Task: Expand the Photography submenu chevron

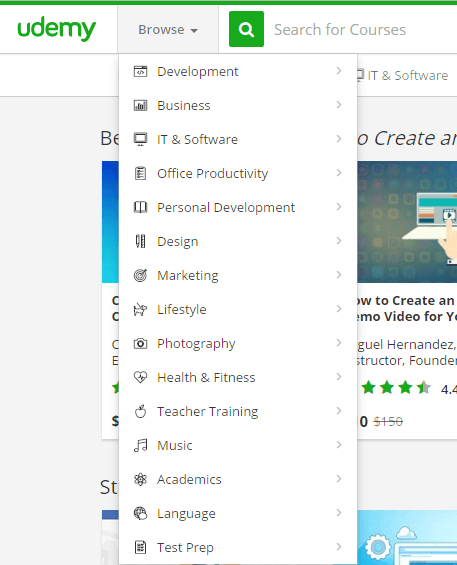Action: 339,343
